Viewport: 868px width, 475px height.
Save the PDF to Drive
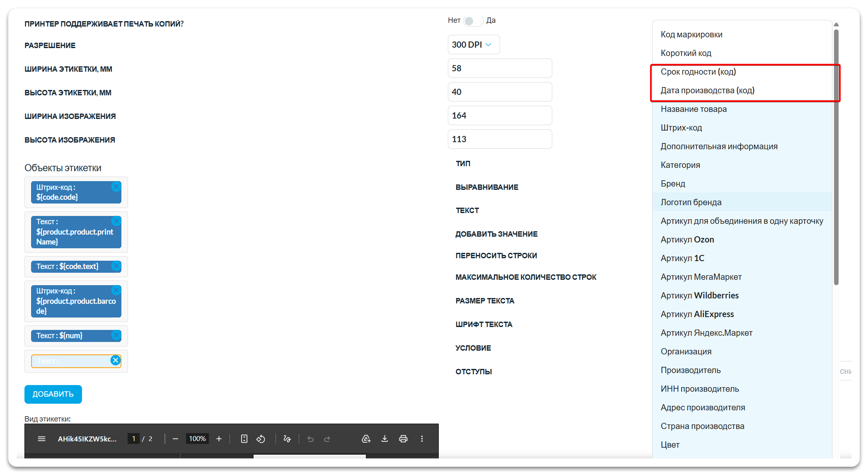pos(366,439)
